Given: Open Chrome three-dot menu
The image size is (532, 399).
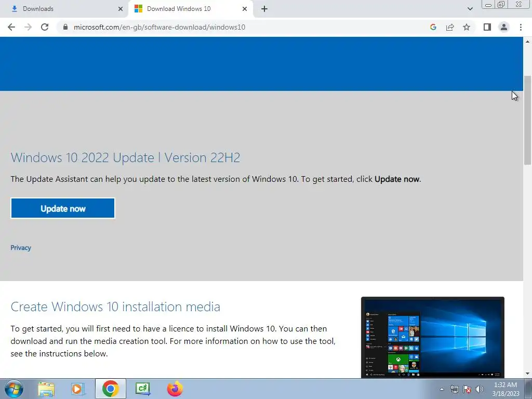Looking at the screenshot, I should pyautogui.click(x=521, y=27).
